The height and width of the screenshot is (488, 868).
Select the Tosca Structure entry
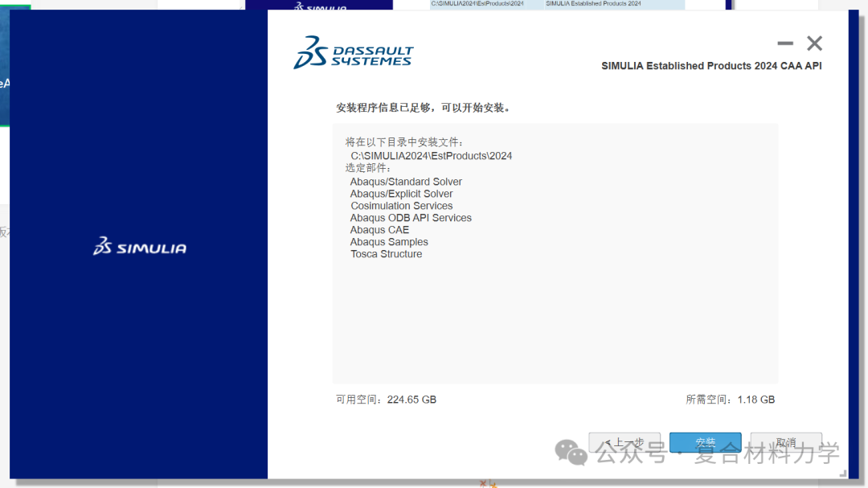click(386, 254)
